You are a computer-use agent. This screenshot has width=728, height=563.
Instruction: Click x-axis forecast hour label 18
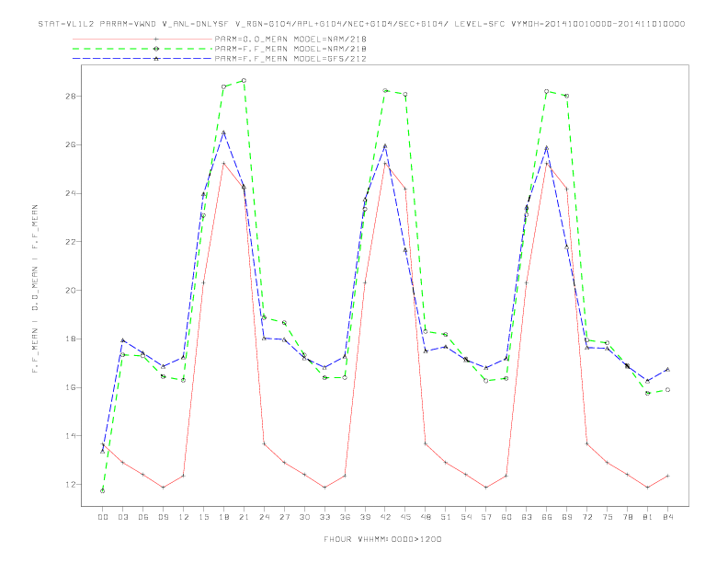(x=223, y=517)
